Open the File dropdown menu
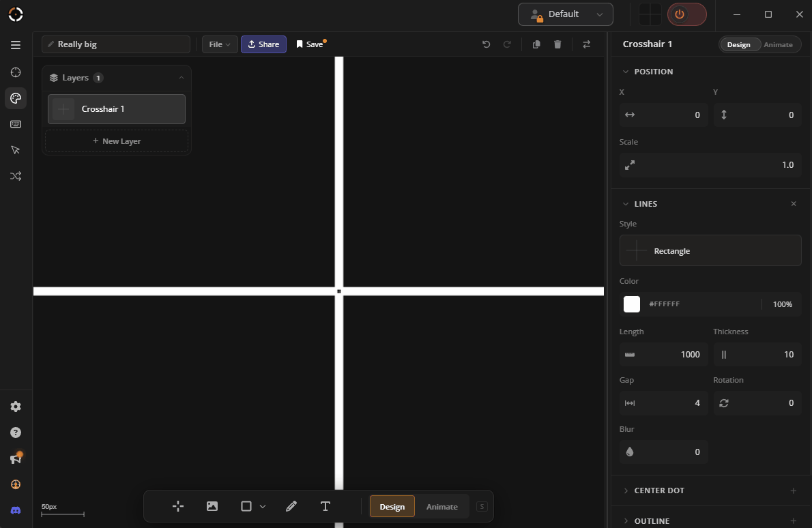The image size is (812, 528). pos(220,44)
